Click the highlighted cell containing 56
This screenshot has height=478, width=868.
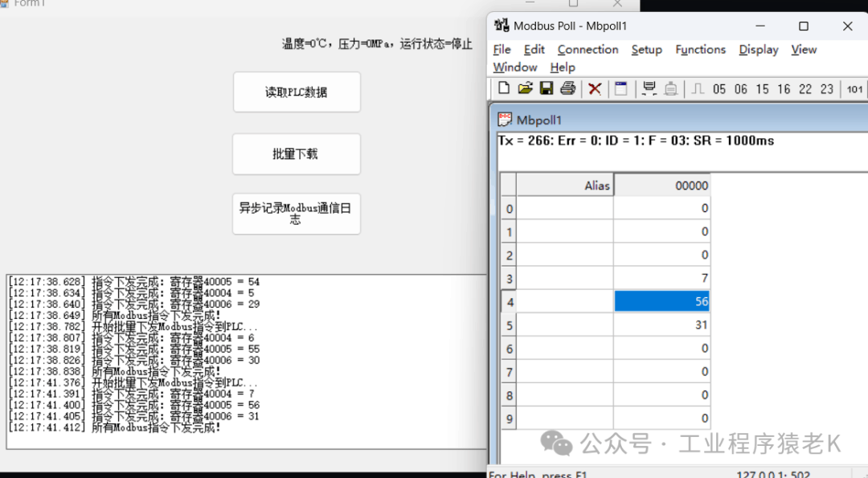pos(661,301)
